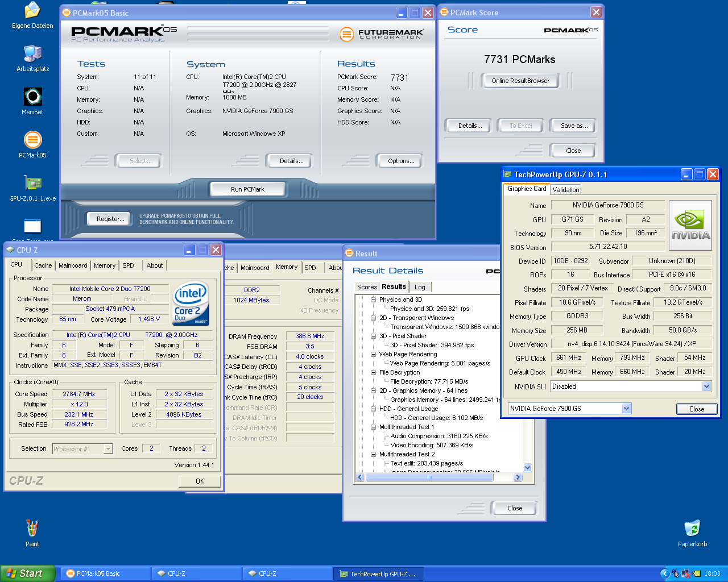Click the Result tree horizontal scrollbar thumb
Image resolution: width=728 pixels, height=582 pixels.
429,477
